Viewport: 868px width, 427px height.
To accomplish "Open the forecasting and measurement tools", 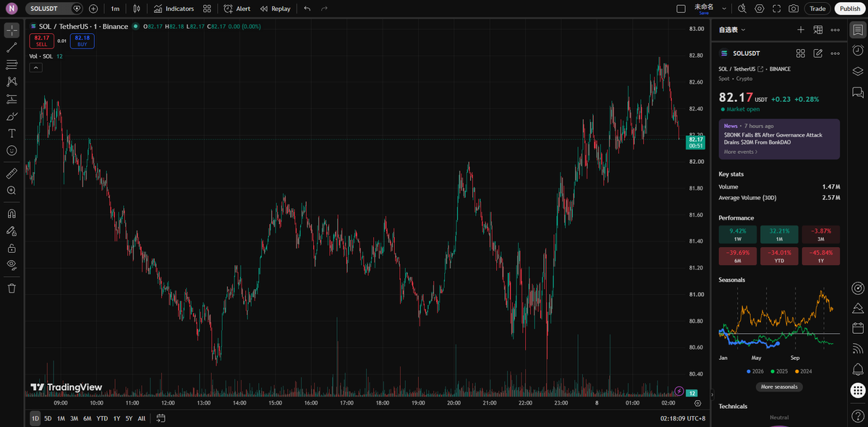I will pos(12,99).
